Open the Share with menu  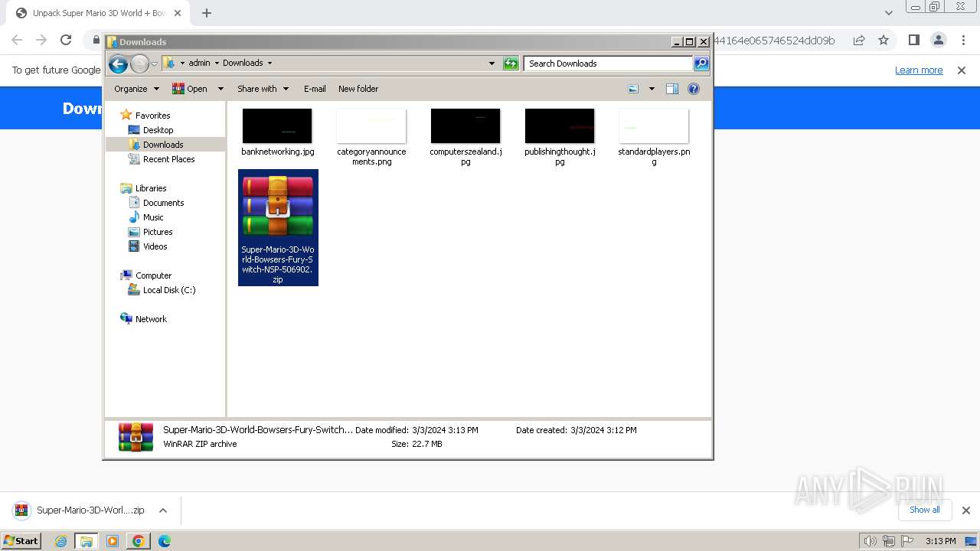(x=263, y=89)
